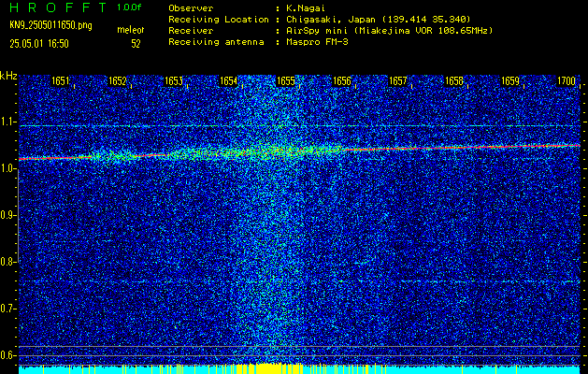Click the Maspro FM-3 antenna text

coord(317,42)
